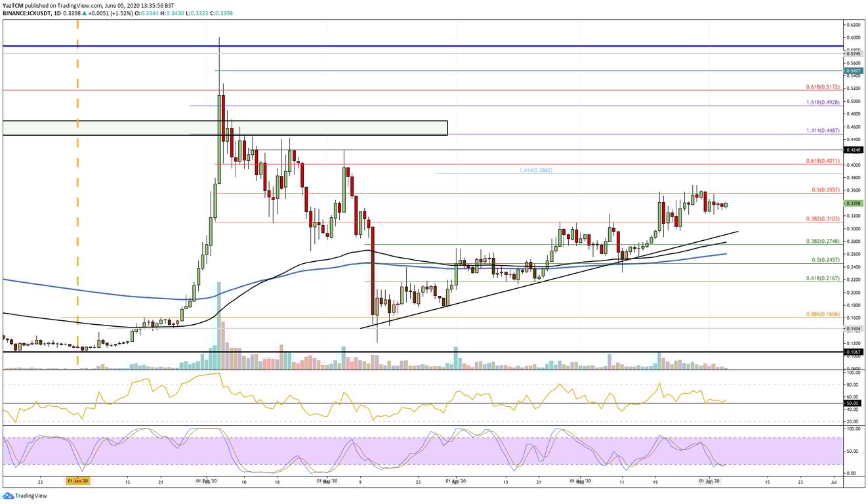Click the TradingView.com publication text
The image size is (868, 504).
79,5
